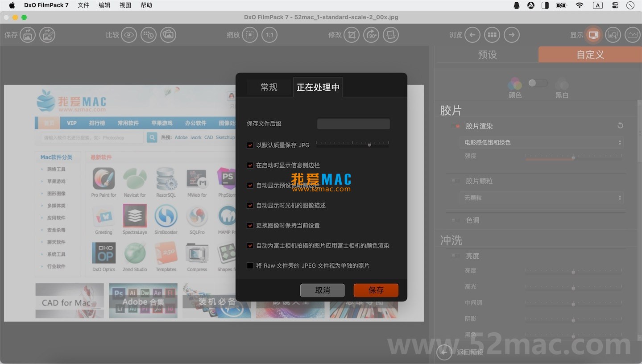Select the crop tool icon next to 修改

pyautogui.click(x=352, y=35)
